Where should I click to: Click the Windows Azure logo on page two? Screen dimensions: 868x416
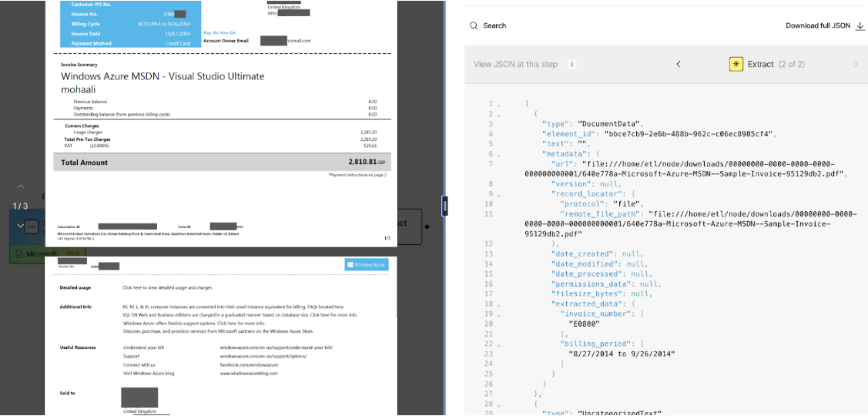[367, 265]
